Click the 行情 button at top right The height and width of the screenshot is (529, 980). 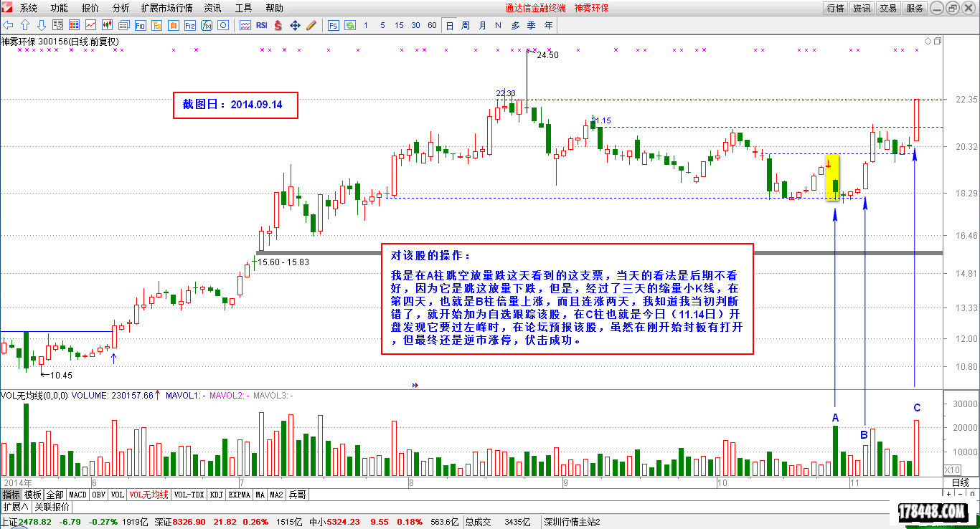click(x=835, y=9)
